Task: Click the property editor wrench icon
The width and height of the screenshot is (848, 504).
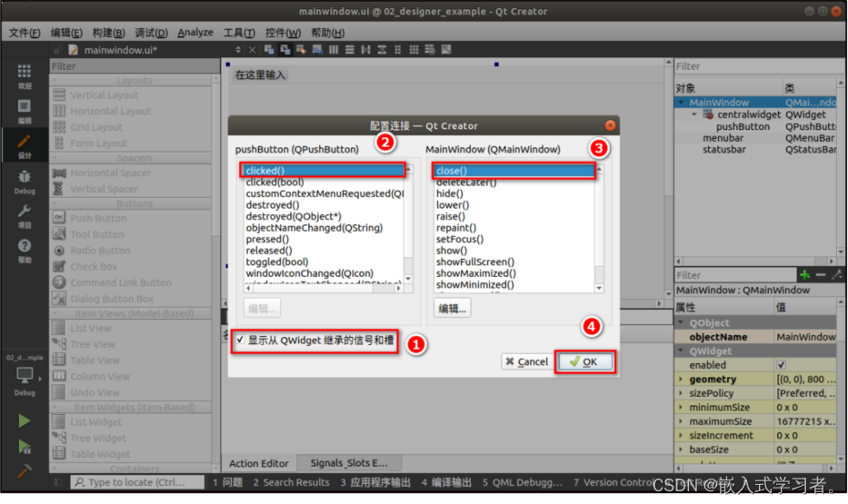Action: [837, 275]
